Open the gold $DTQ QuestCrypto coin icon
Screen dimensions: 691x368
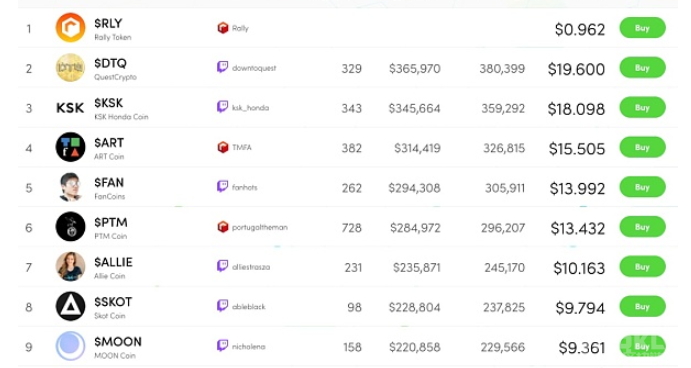click(70, 68)
